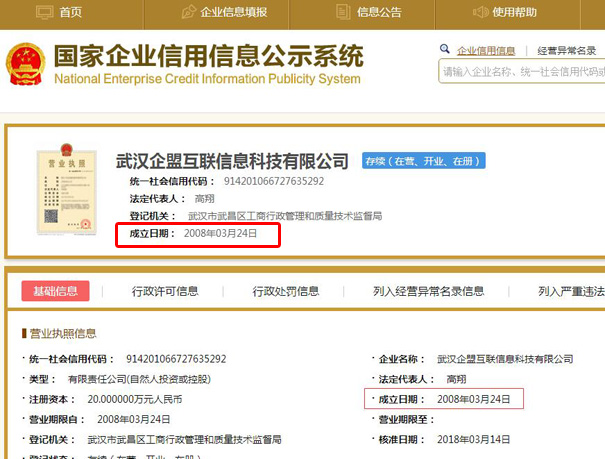Image resolution: width=605 pixels, height=459 pixels.
Task: Click license section 法定代表人 value 高翔
Action: click(456, 379)
